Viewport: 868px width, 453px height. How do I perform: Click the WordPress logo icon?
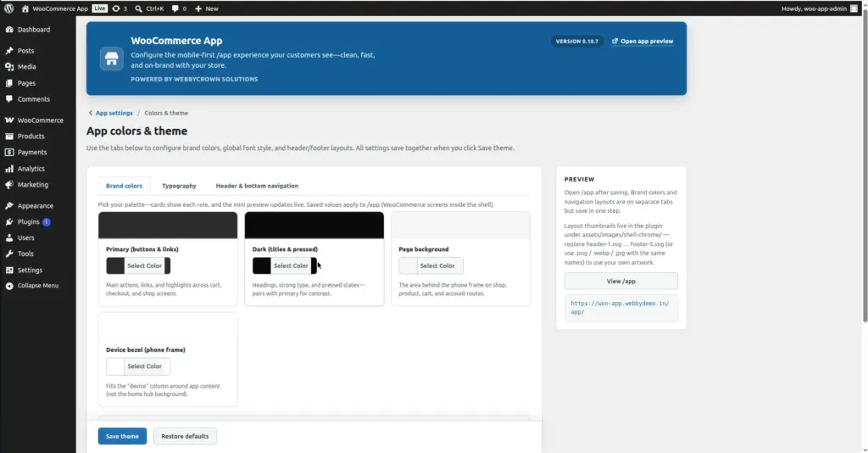[8, 8]
